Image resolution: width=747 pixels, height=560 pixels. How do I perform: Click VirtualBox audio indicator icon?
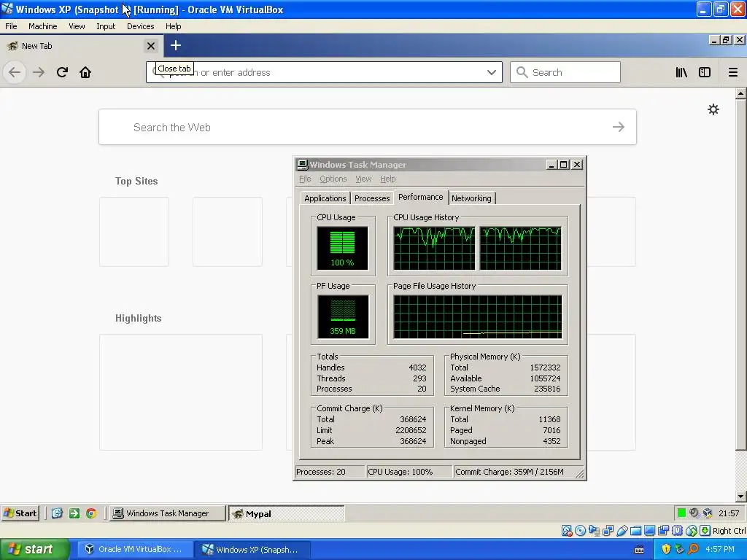[x=594, y=531]
